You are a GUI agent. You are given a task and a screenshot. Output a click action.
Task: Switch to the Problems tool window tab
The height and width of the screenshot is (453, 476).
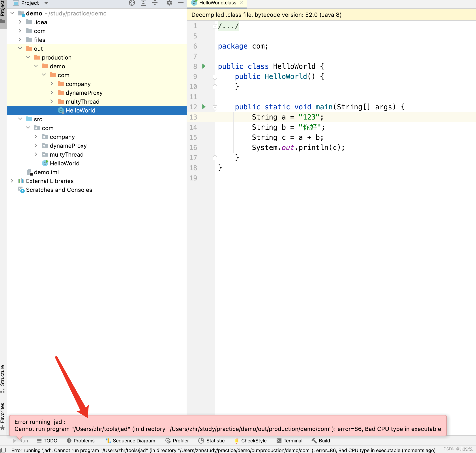coord(81,441)
